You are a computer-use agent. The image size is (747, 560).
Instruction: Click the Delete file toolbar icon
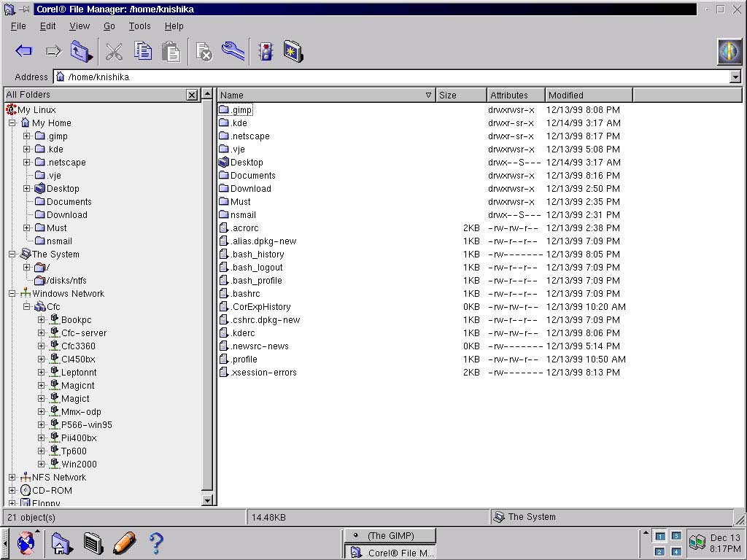(x=204, y=52)
